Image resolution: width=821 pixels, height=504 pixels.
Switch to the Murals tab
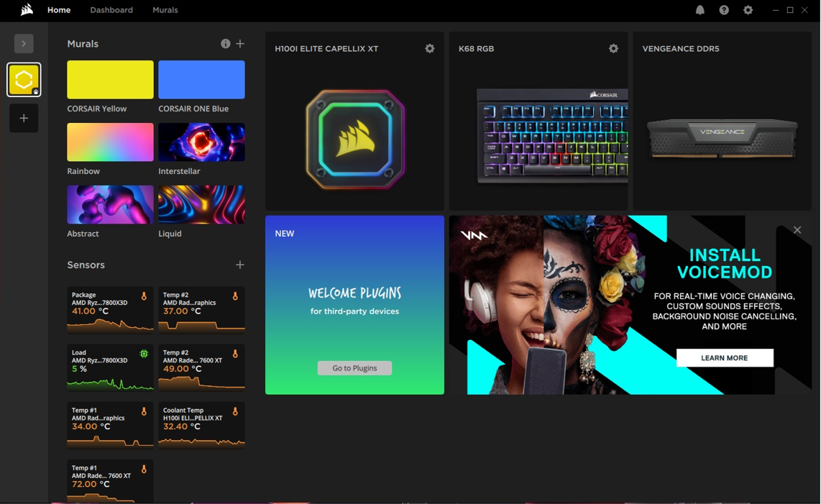click(165, 10)
